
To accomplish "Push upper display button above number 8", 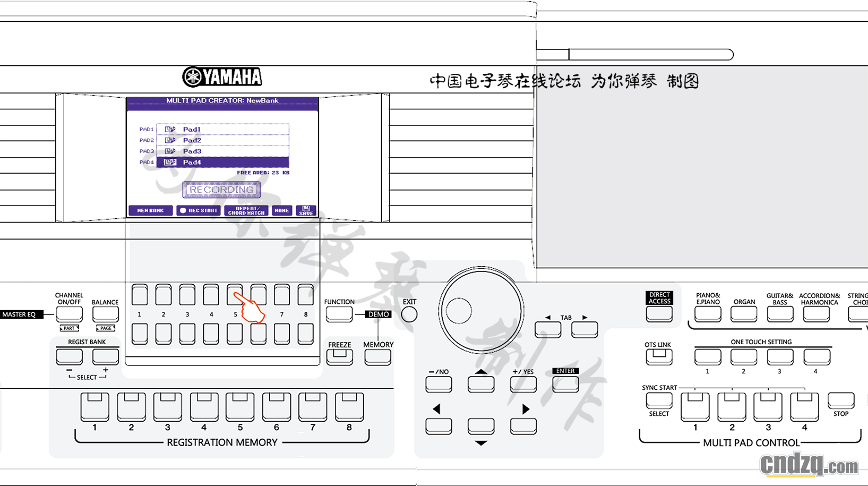I will (x=305, y=295).
